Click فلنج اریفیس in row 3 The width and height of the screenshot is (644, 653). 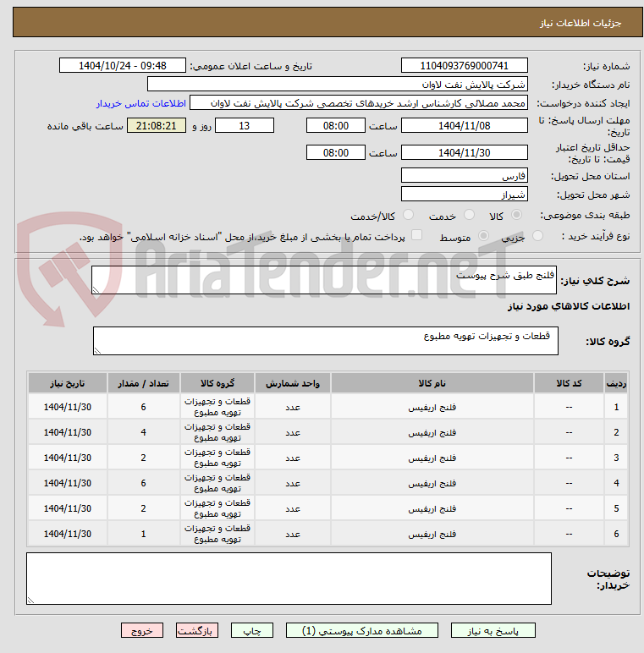(x=432, y=458)
